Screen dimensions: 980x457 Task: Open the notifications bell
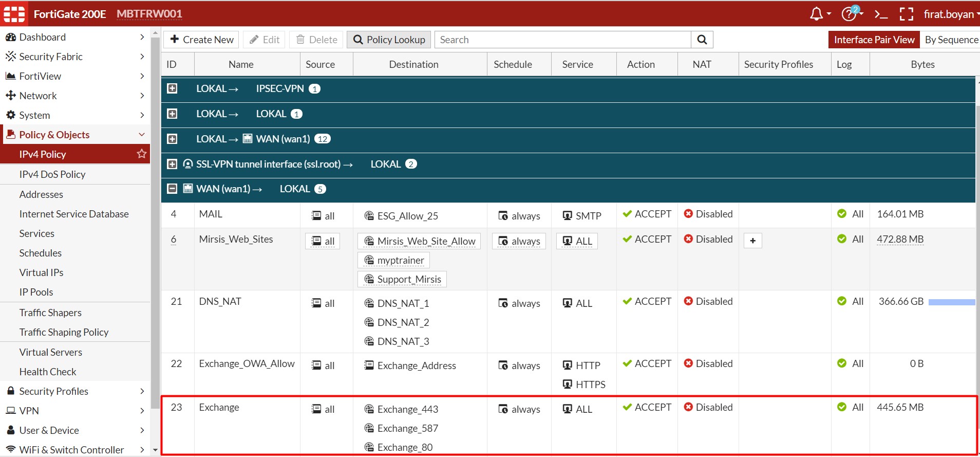tap(816, 14)
